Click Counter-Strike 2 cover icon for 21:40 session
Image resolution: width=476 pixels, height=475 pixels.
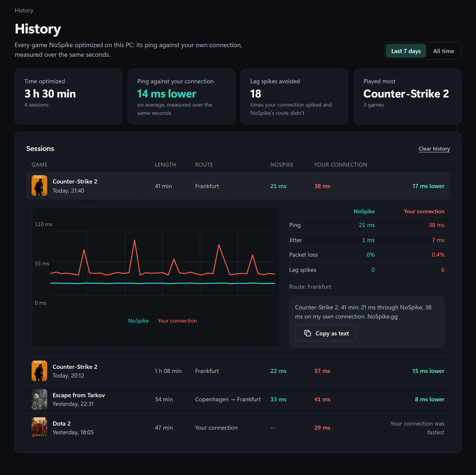(39, 186)
